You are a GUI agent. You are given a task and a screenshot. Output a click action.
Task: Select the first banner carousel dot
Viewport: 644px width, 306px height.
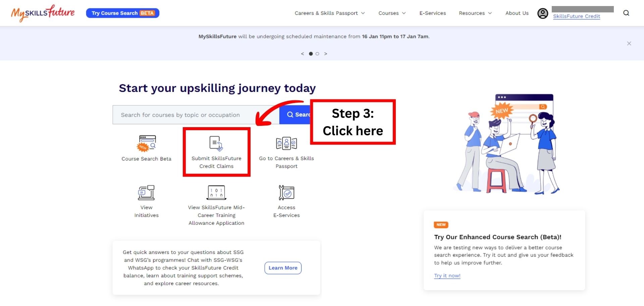click(x=311, y=54)
